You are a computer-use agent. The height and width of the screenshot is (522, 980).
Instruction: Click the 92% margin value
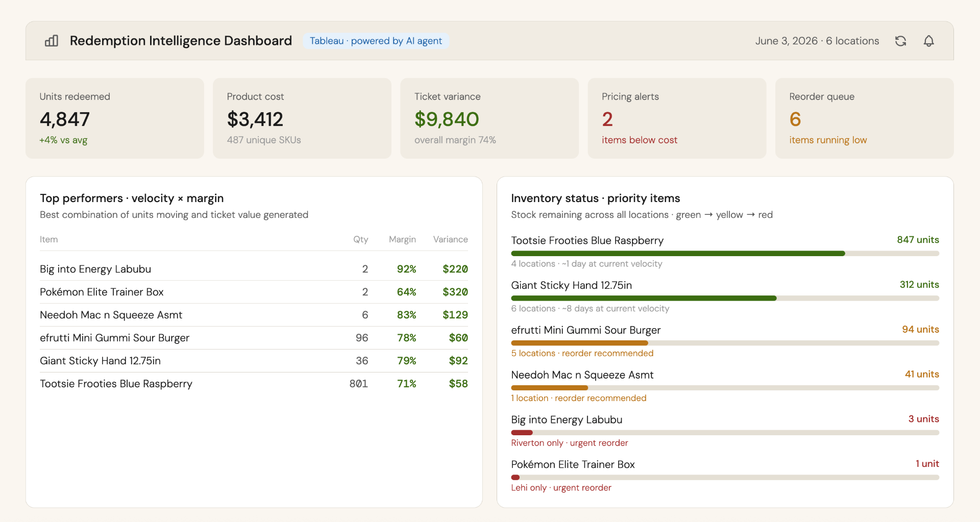point(406,269)
